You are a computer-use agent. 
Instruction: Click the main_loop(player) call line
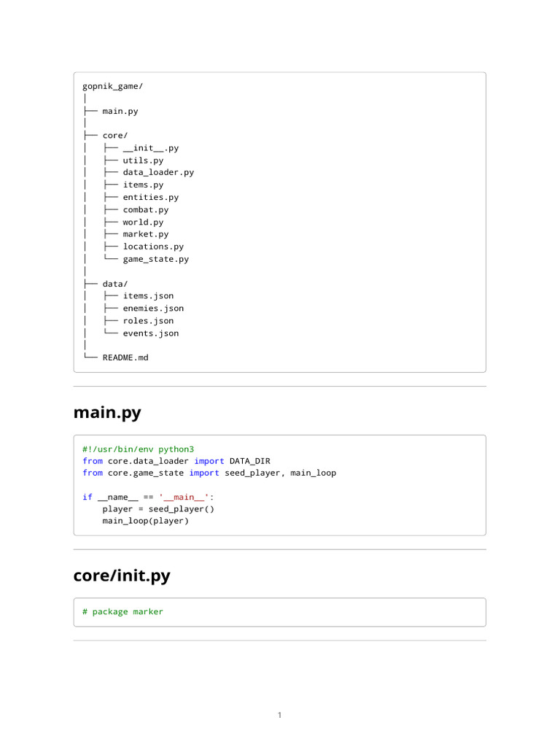[145, 521]
